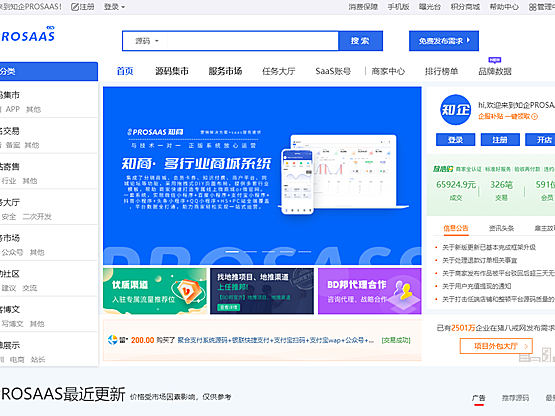Open the 首页 nav item

(125, 71)
